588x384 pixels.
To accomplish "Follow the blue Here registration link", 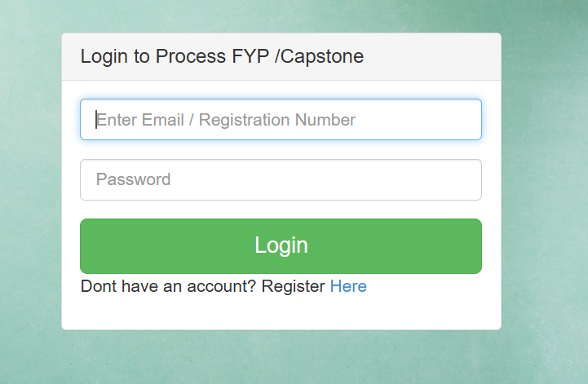I will 348,286.
